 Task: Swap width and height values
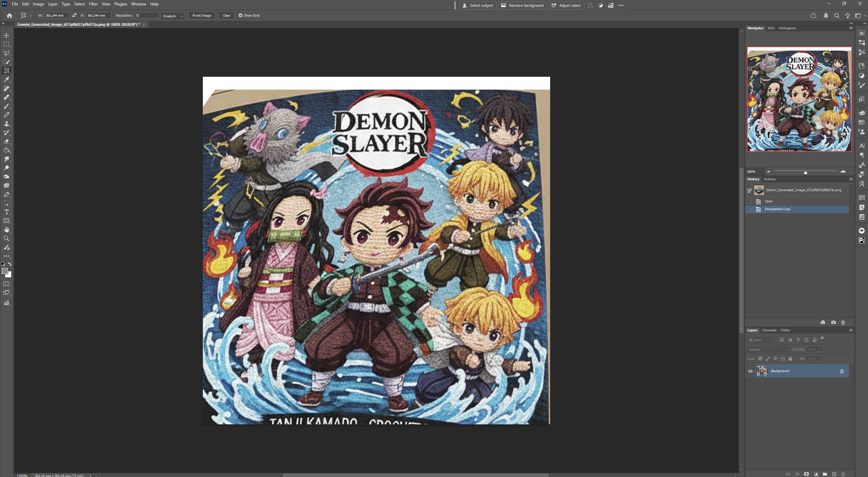point(74,15)
